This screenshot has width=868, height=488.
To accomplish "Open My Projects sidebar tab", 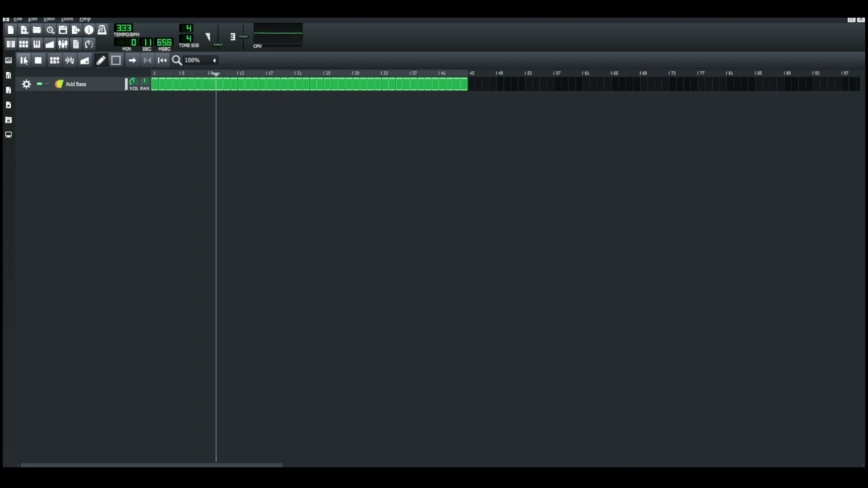I will tap(8, 75).
